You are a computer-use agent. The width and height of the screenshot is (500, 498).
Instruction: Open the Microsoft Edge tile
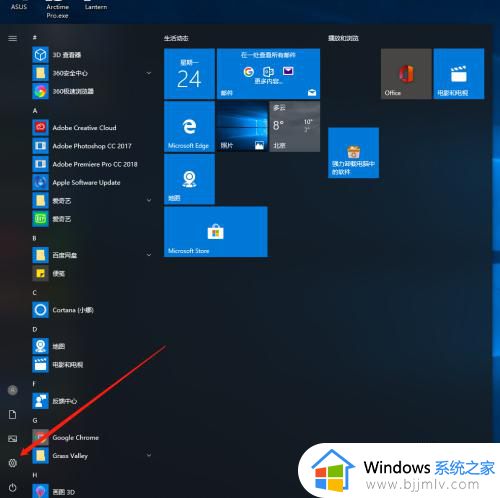click(189, 127)
